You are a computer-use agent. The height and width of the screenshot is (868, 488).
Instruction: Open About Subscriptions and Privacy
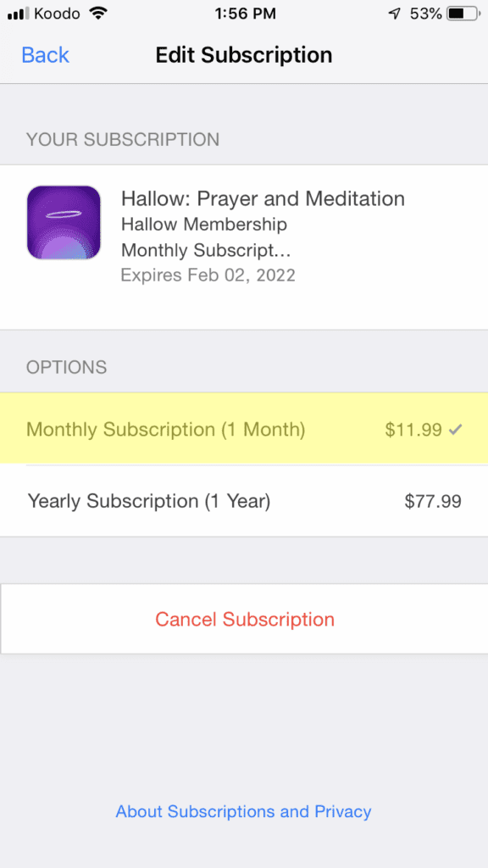(x=244, y=811)
